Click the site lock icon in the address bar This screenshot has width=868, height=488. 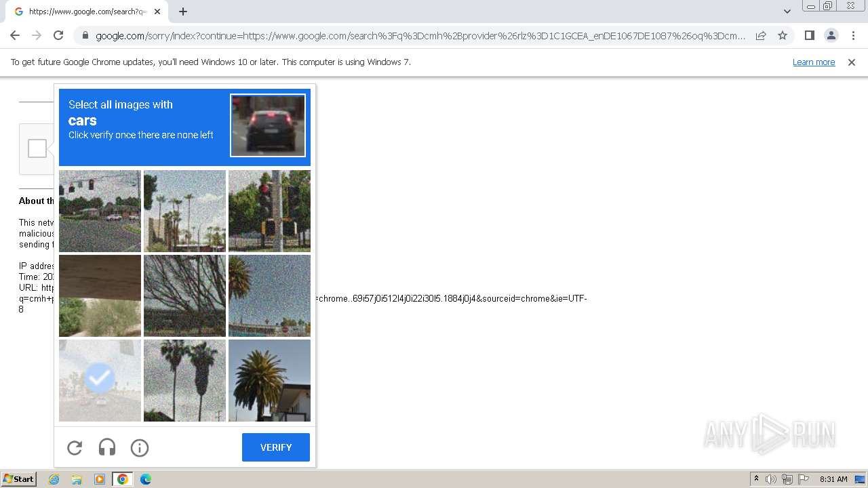pos(85,35)
